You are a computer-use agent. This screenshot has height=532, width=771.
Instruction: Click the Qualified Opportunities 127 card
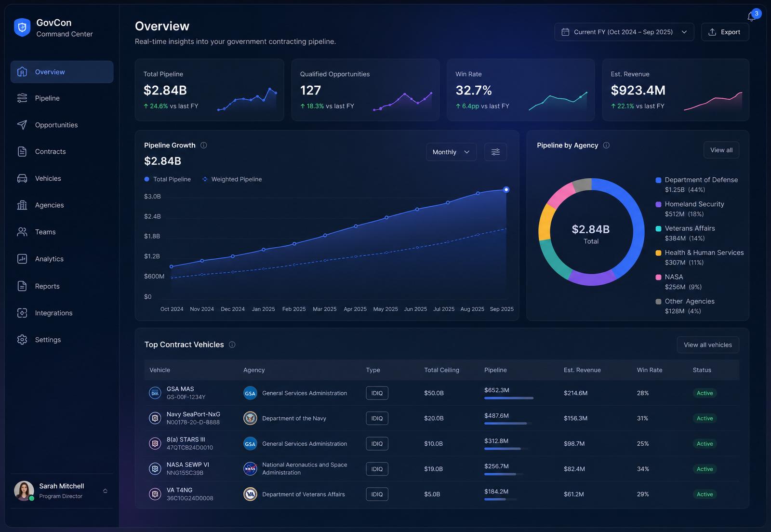pos(365,90)
